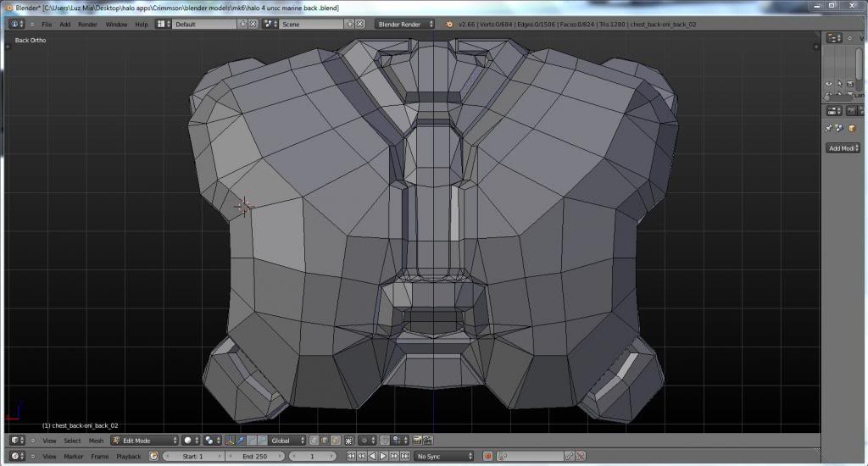Enable the translate manipulator arrow
The image size is (868, 466).
pyautogui.click(x=240, y=441)
